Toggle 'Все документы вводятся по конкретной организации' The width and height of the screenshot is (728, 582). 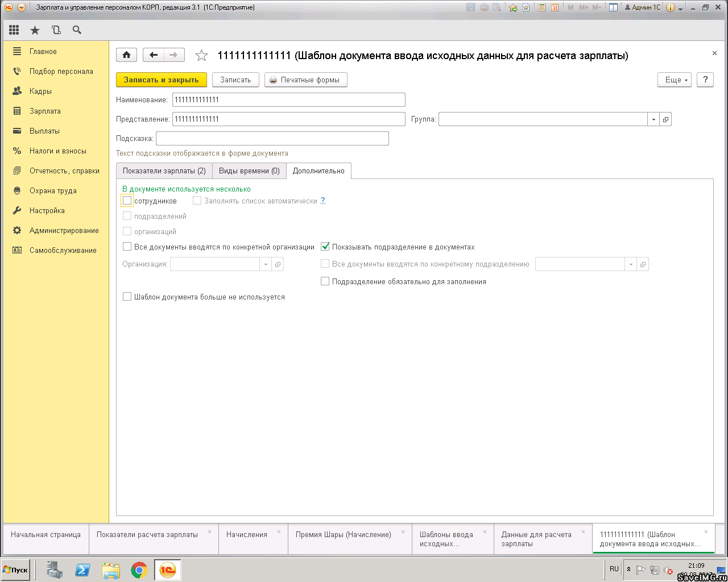click(x=127, y=247)
